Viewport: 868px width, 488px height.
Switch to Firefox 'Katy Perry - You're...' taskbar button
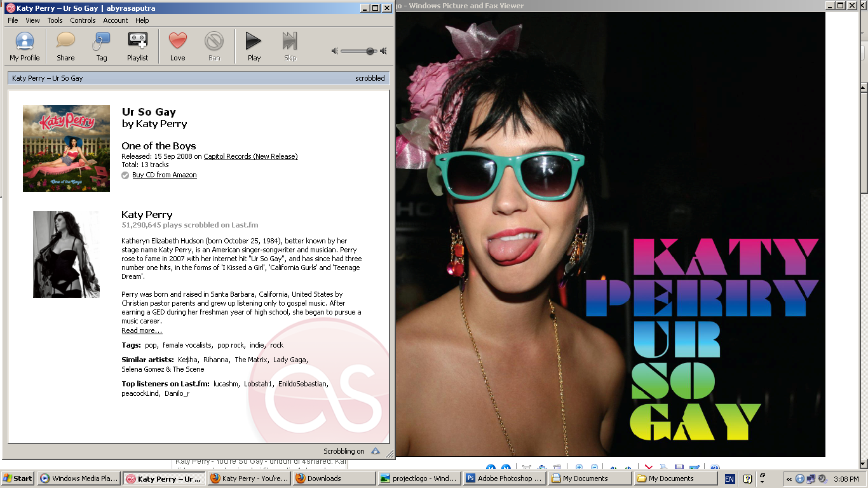[249, 478]
